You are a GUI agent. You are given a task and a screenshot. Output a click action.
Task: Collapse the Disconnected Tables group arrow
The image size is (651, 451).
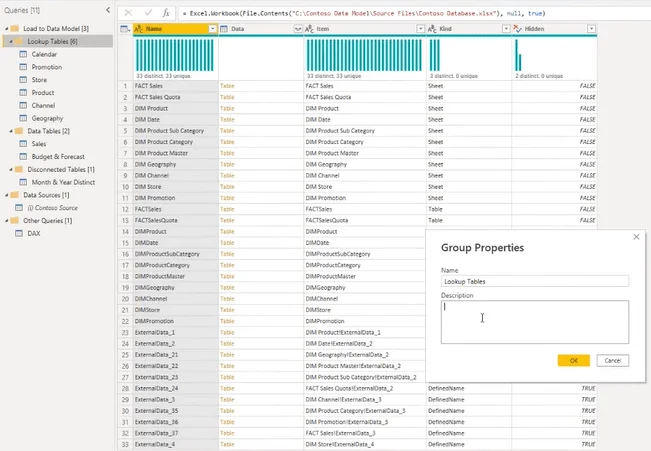pyautogui.click(x=11, y=169)
